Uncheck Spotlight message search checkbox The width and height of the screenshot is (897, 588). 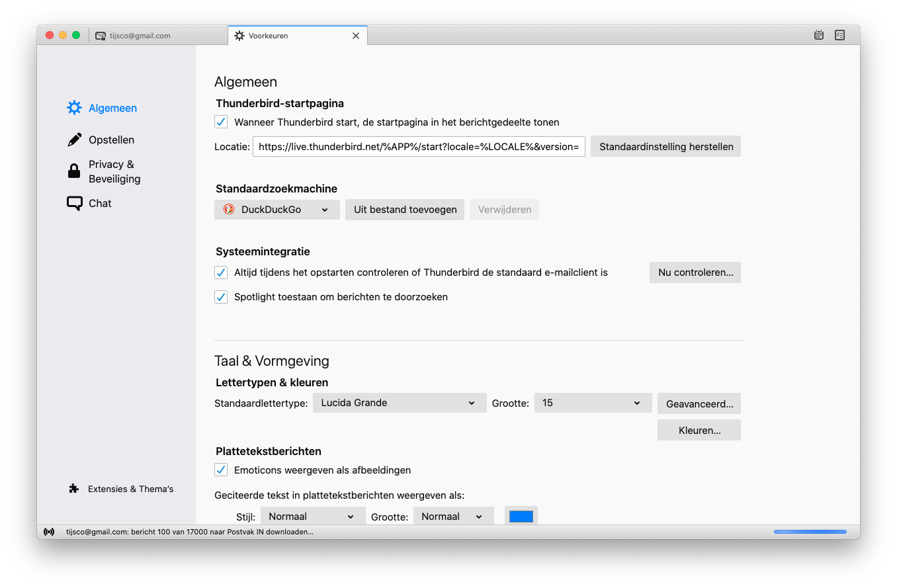coord(221,297)
